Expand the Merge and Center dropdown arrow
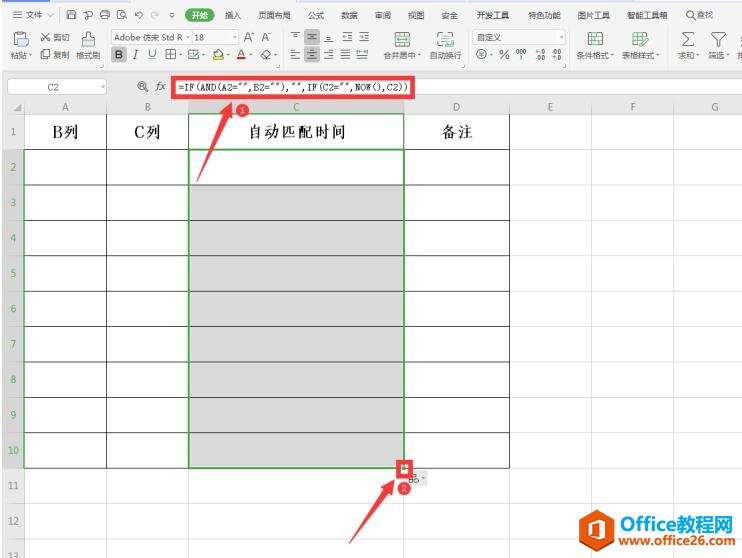 (x=419, y=56)
